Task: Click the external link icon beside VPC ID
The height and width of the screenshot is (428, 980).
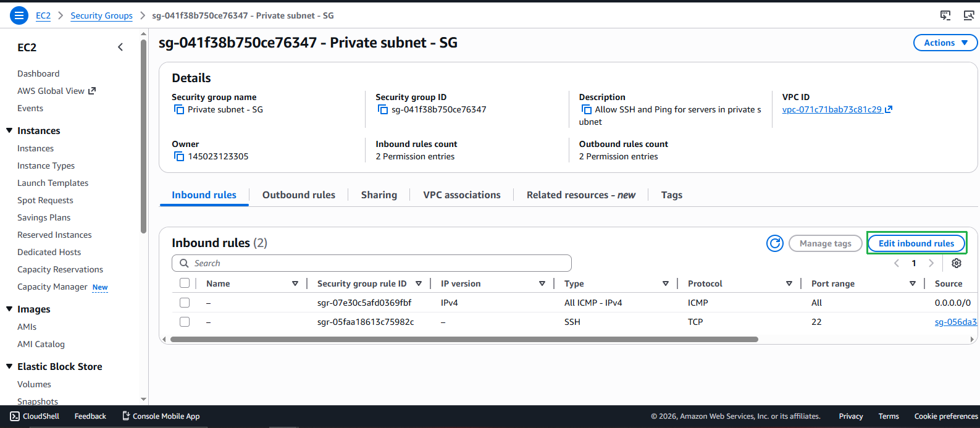Action: pyautogui.click(x=889, y=109)
